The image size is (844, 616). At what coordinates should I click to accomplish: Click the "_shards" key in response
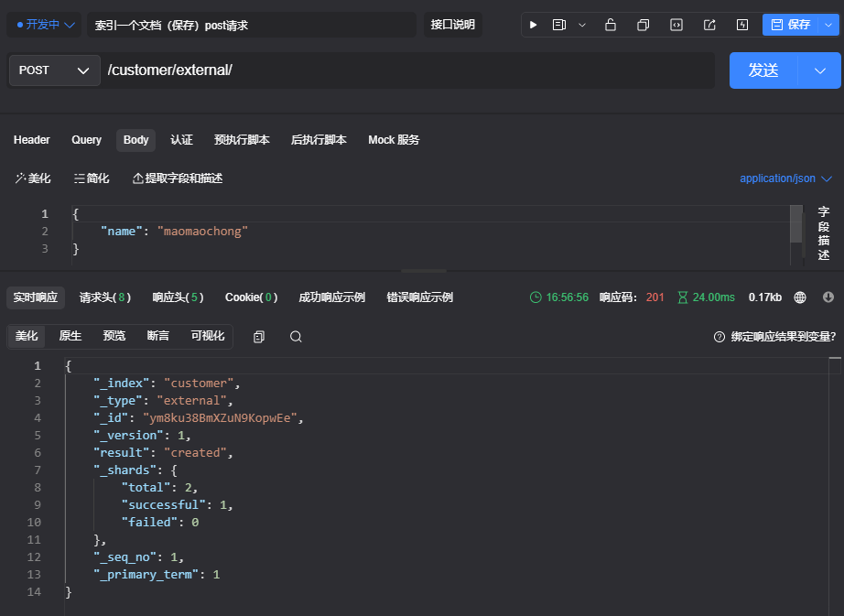[124, 470]
